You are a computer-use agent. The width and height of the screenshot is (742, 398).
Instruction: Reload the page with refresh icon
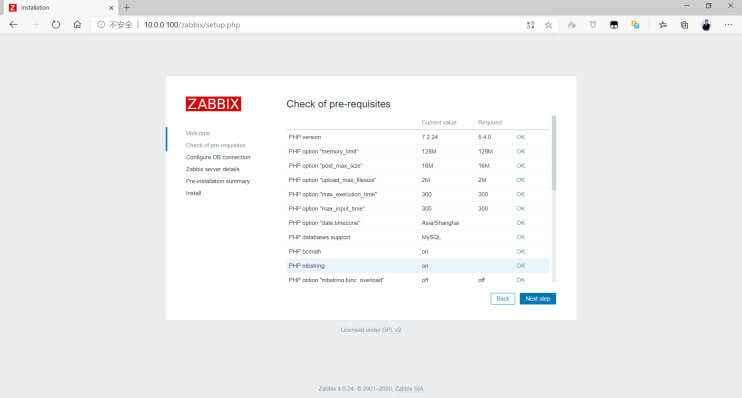56,25
